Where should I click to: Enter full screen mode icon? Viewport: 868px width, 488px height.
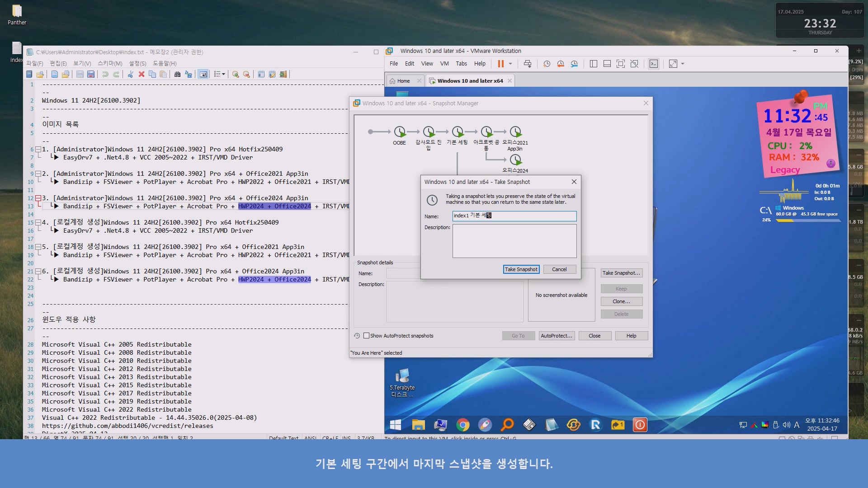[621, 64]
